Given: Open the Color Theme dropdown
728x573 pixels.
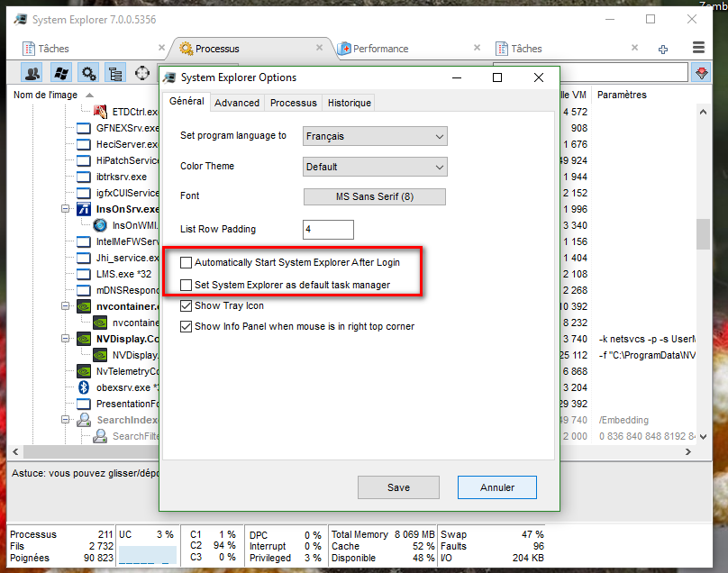Looking at the screenshot, I should tap(375, 167).
